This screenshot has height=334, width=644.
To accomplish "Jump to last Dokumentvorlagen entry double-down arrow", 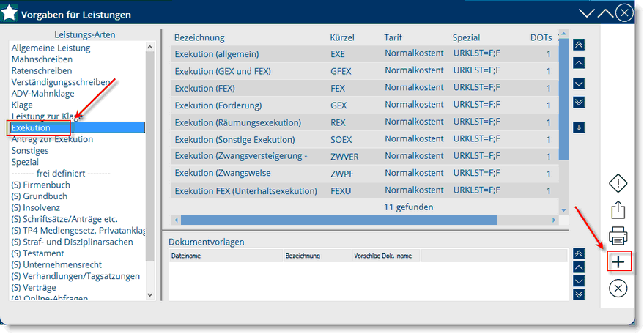I will [579, 294].
